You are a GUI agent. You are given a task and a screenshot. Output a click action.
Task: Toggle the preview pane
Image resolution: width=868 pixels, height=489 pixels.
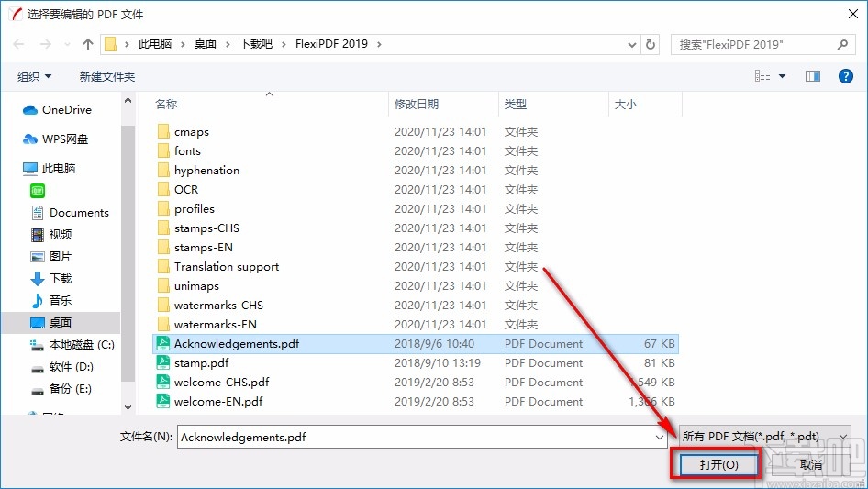click(x=813, y=76)
